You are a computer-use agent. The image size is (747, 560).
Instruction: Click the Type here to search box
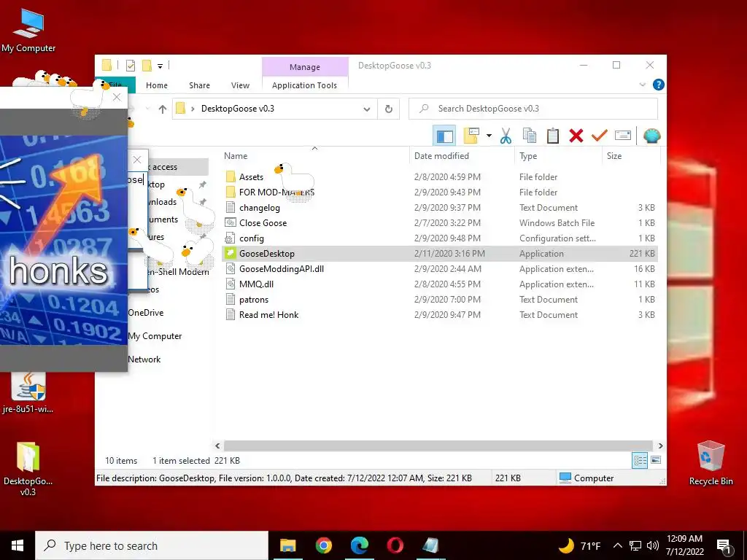click(x=152, y=545)
